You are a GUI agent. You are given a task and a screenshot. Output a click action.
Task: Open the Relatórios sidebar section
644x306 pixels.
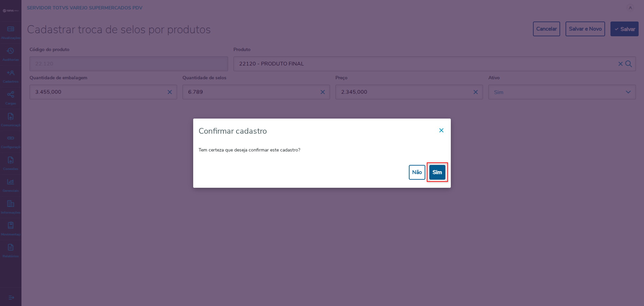coord(11,251)
